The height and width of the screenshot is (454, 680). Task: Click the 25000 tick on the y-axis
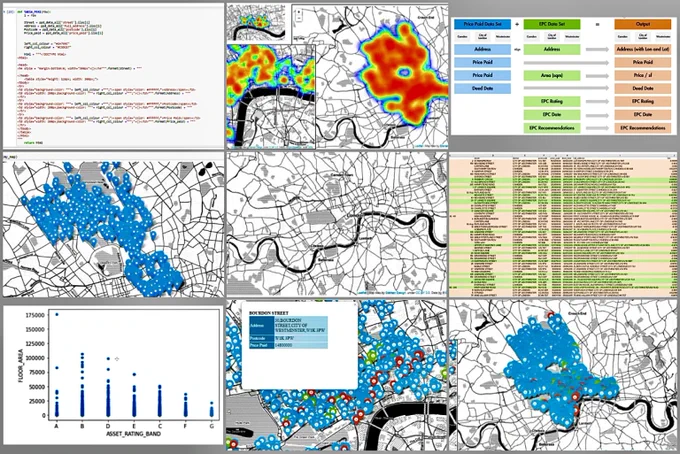[x=37, y=401]
